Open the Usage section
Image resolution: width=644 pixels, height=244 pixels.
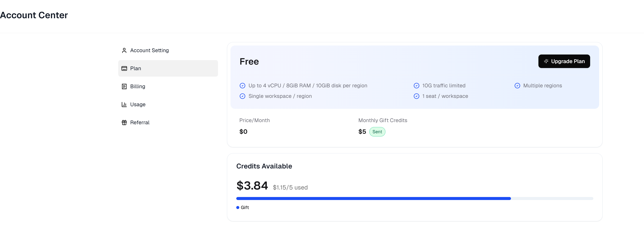point(168,105)
